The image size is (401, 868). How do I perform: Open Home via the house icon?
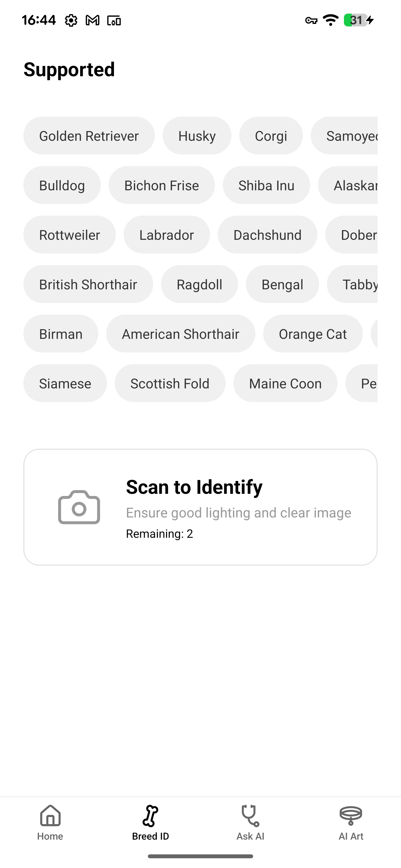coord(50,815)
